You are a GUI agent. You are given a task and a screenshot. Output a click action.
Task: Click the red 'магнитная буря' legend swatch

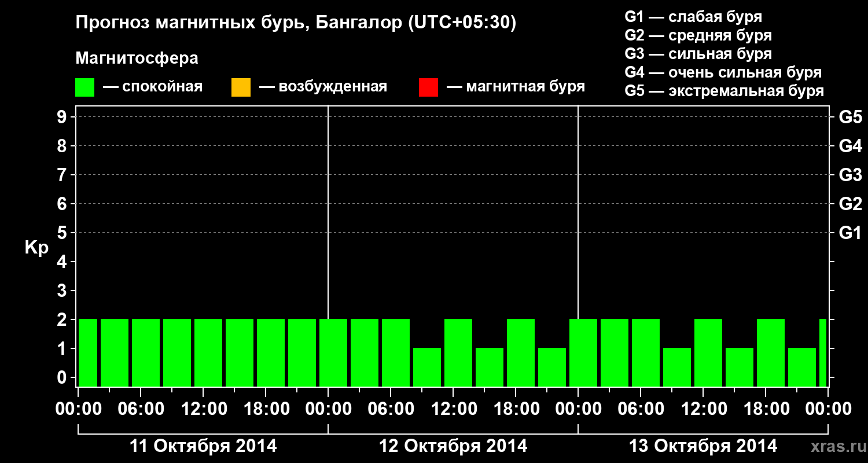click(x=428, y=87)
